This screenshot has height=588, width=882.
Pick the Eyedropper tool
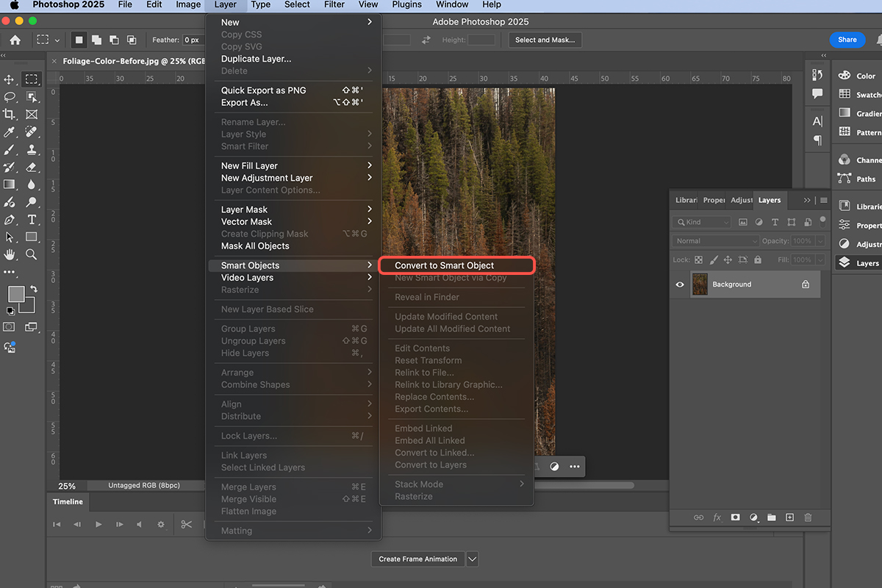pos(10,132)
